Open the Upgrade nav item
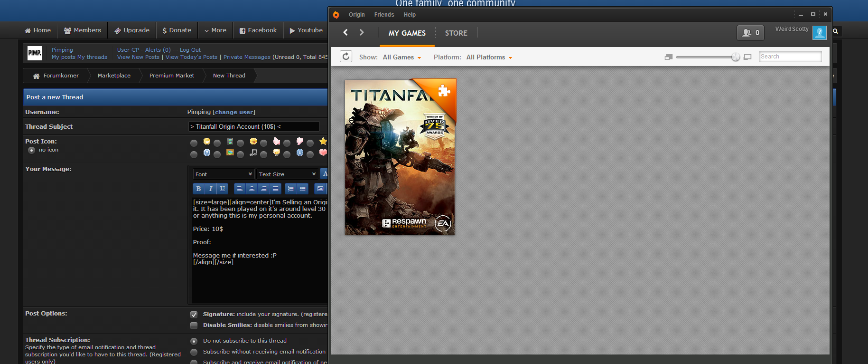This screenshot has width=868, height=364. pos(132,30)
